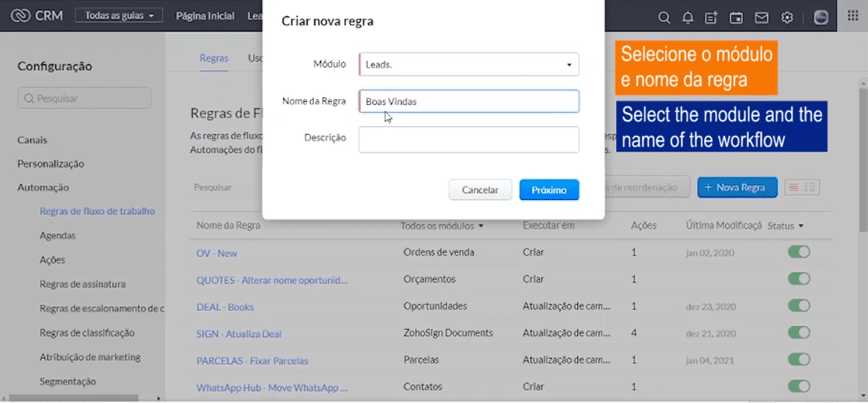Open the calendar icon in header
868x403 pixels.
tap(736, 17)
